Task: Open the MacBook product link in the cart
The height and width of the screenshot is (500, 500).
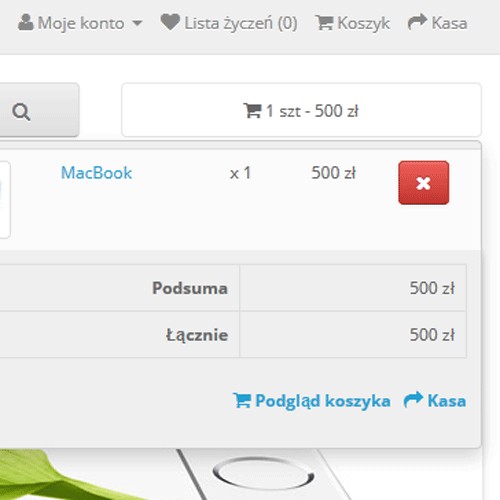Action: 96,173
